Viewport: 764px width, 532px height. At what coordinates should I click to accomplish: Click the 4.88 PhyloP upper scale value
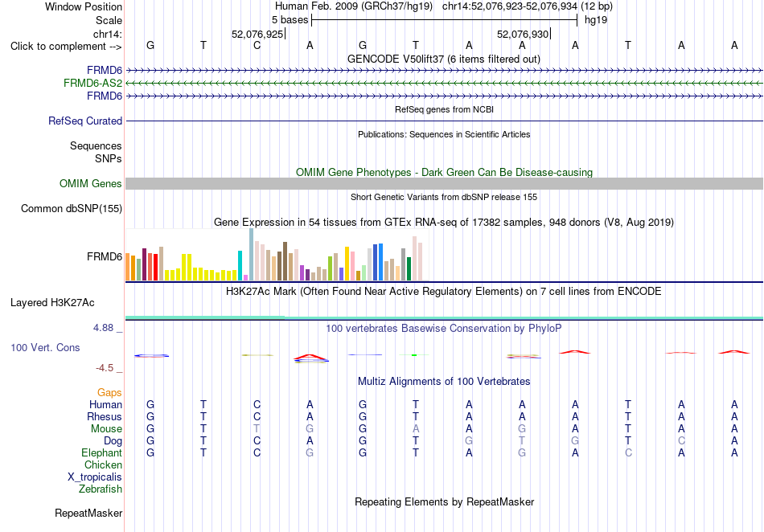103,328
